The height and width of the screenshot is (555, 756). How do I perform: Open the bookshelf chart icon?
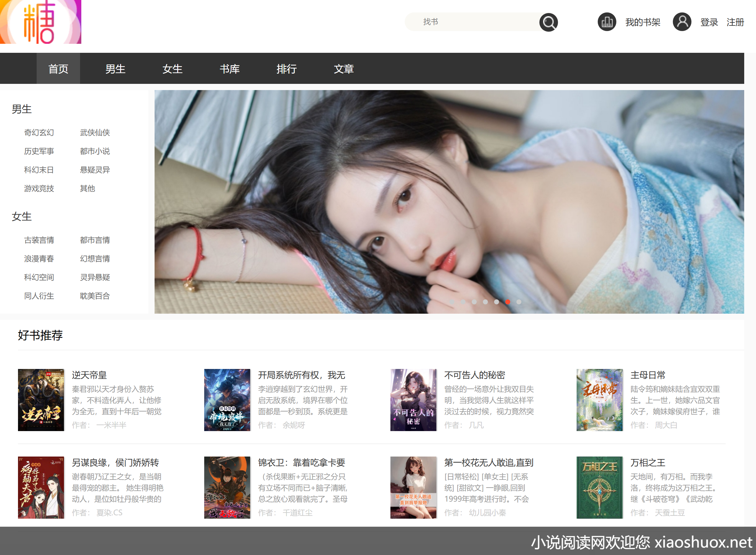pyautogui.click(x=607, y=22)
